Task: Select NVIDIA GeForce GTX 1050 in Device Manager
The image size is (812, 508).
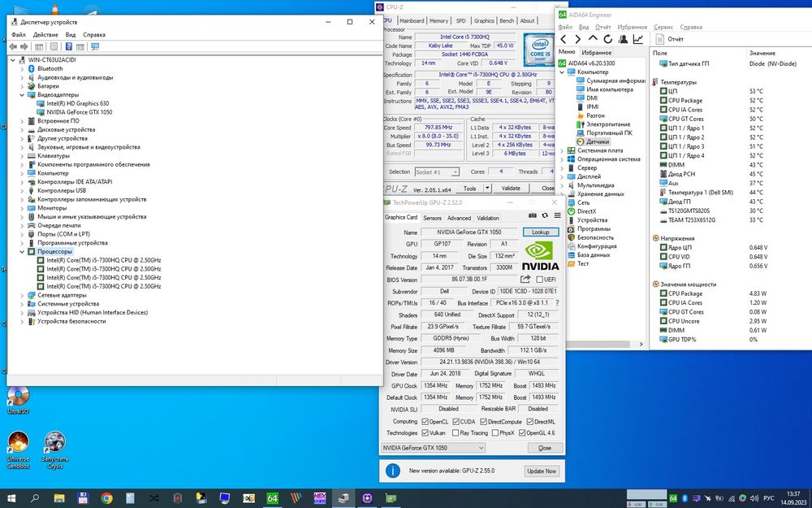Action: coord(80,112)
